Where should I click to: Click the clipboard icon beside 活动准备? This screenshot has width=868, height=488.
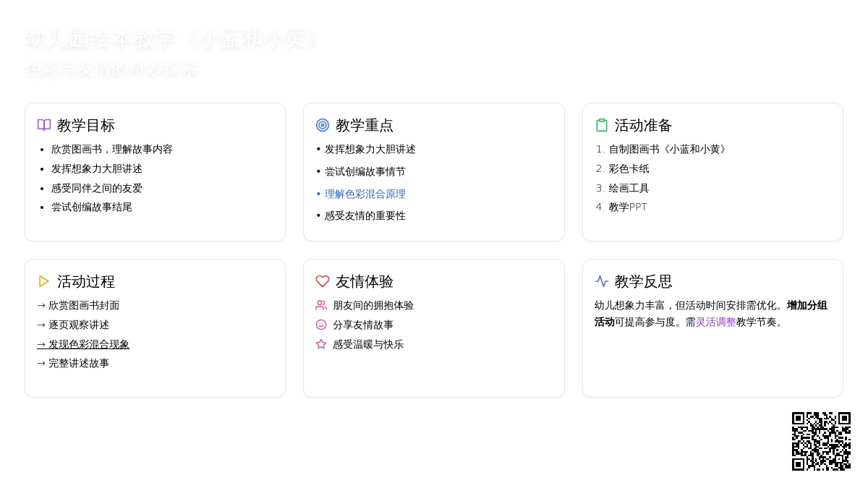coord(602,125)
